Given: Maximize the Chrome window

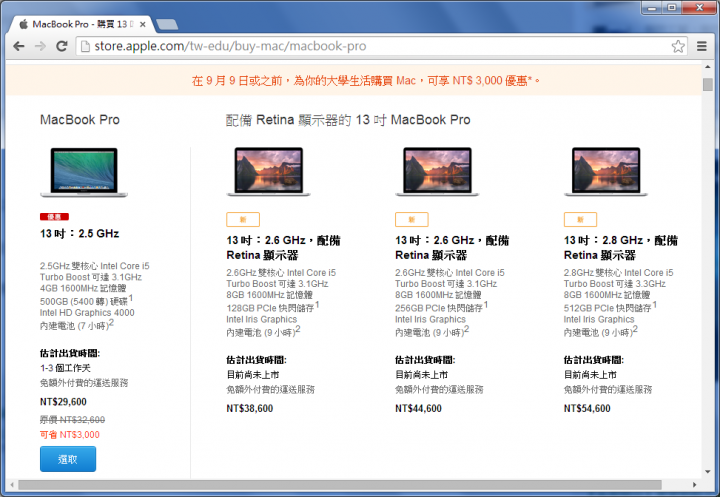Looking at the screenshot, I should coord(672,7).
